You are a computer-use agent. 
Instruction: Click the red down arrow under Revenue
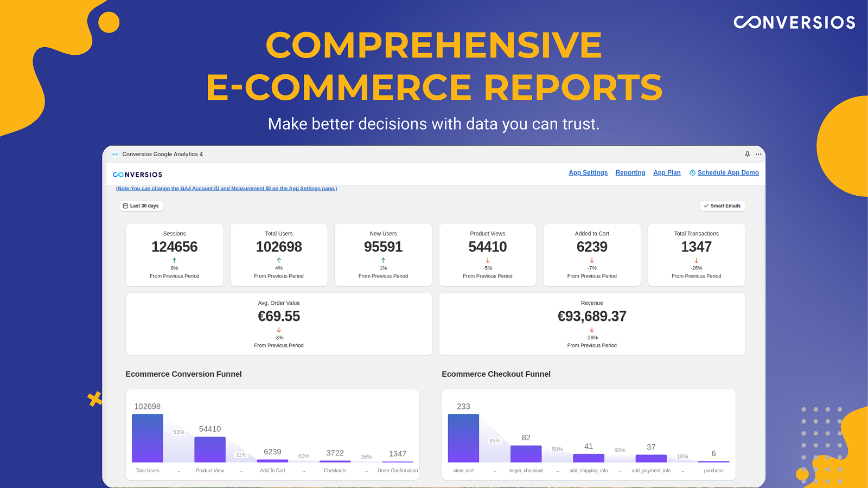[592, 330]
